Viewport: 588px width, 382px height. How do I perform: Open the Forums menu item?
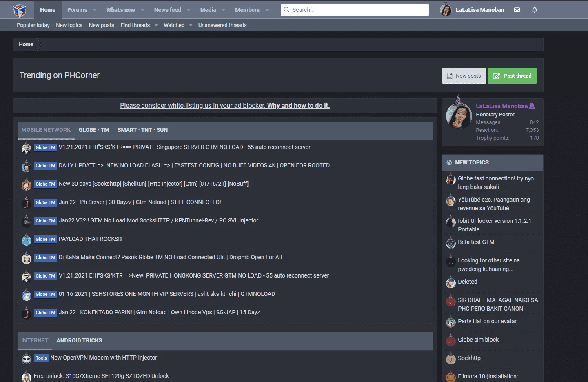click(77, 10)
